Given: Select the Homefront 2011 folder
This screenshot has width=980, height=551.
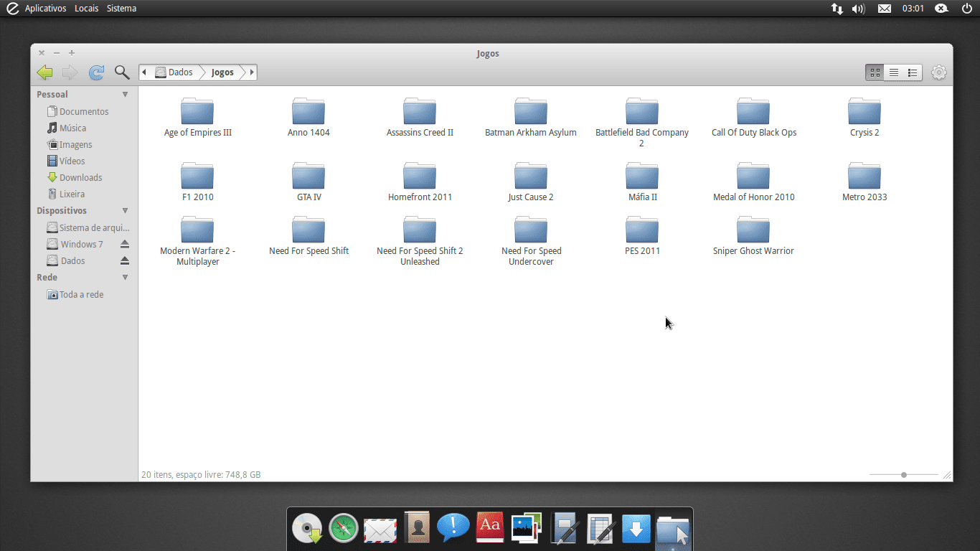Looking at the screenshot, I should [420, 182].
